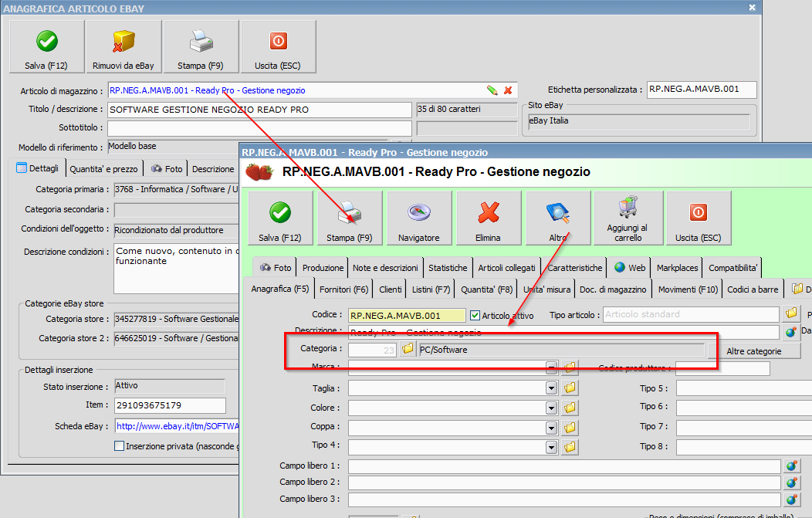The image size is (812, 518).
Task: Click folder icon next to Taglia dropdown
Action: click(x=570, y=388)
